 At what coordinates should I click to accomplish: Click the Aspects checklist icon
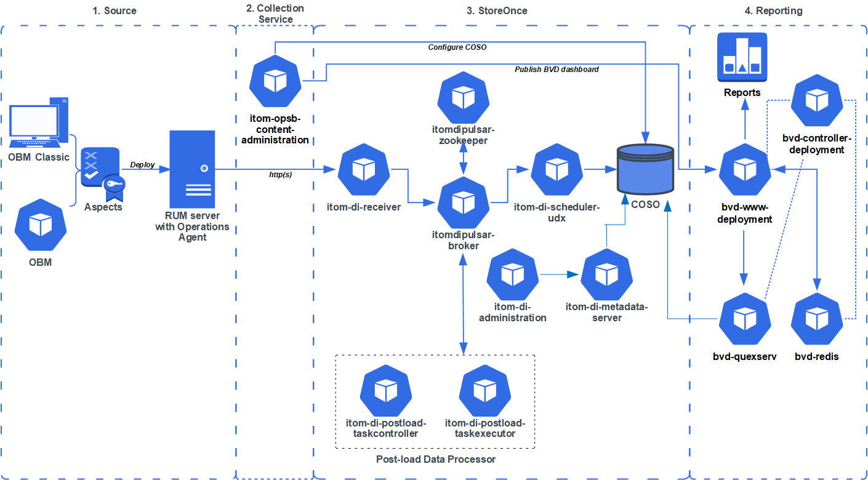tap(103, 174)
